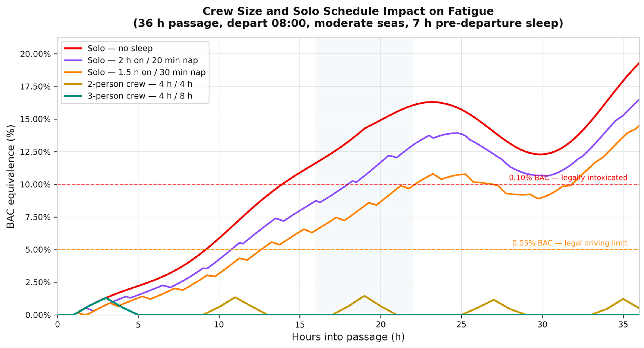Click the 'BAC equivalence (%)' y-axis label
The width and height of the screenshot is (644, 348).
point(10,176)
